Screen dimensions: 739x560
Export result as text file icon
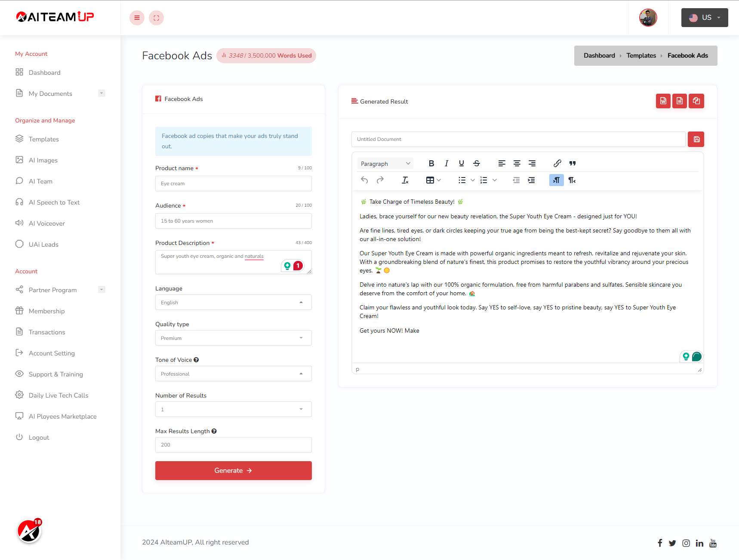tap(680, 101)
